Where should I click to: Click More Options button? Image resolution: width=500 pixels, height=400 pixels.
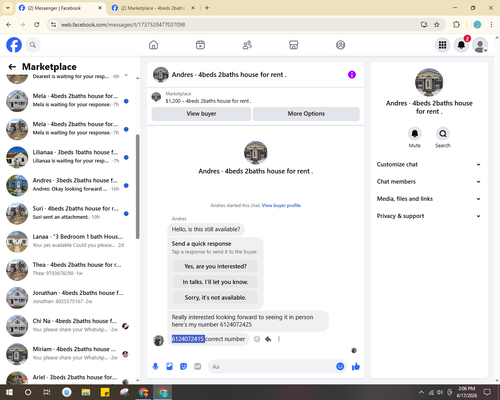(306, 114)
